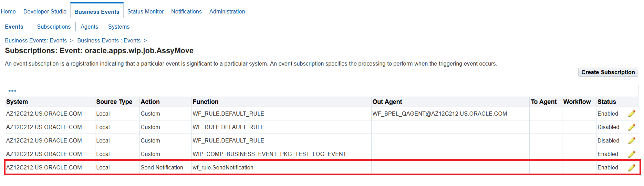
Task: Open the Notifications tab
Action: pos(186,11)
